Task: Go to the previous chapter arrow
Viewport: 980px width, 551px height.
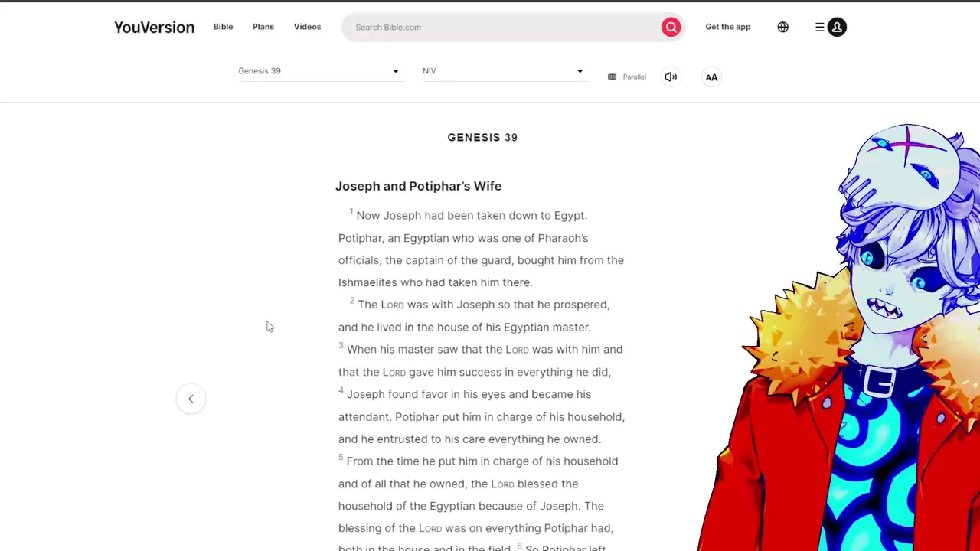Action: pos(191,399)
